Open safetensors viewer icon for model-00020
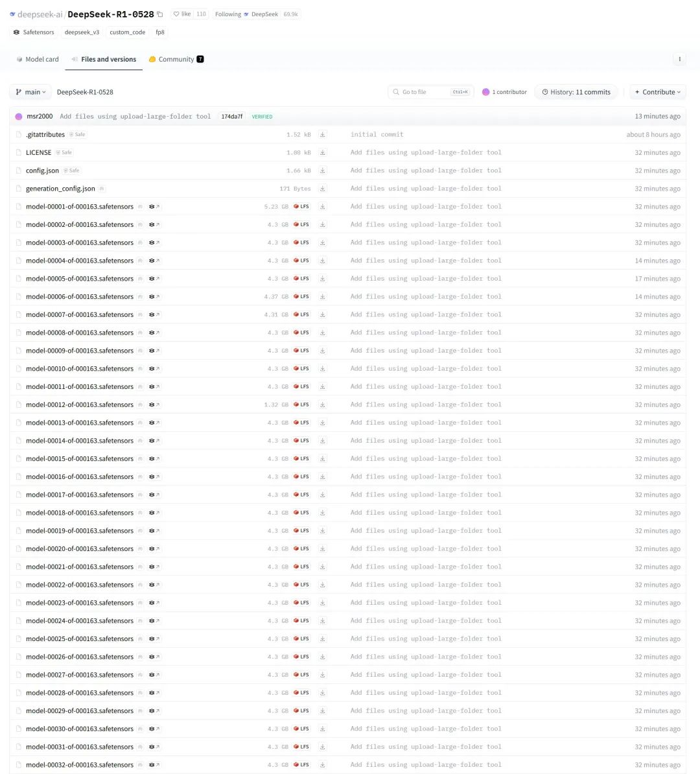Image resolution: width=700 pixels, height=774 pixels. pyautogui.click(x=154, y=549)
